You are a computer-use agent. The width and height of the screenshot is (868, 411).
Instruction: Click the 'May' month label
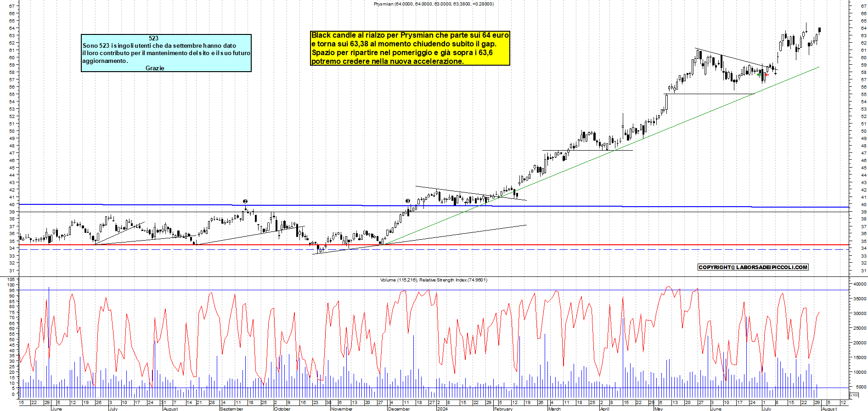659,409
